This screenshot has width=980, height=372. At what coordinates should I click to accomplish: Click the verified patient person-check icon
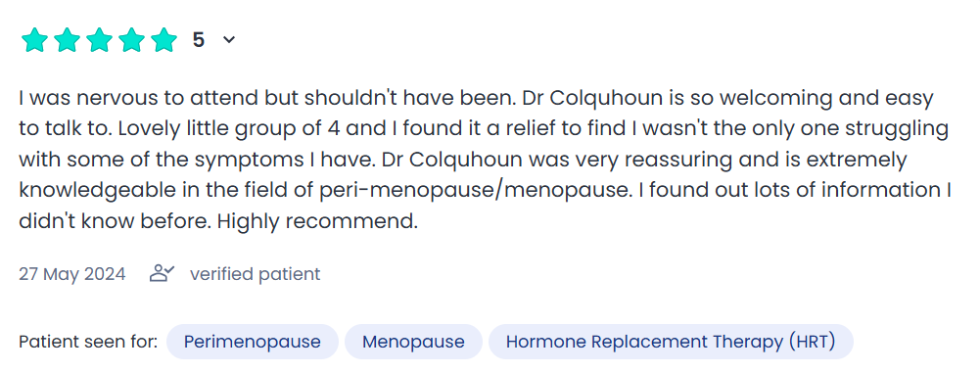(x=162, y=273)
